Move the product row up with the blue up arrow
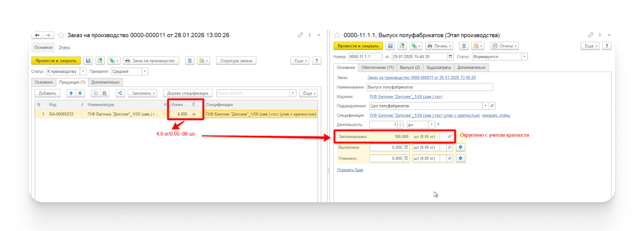The image size is (644, 231). (71, 93)
